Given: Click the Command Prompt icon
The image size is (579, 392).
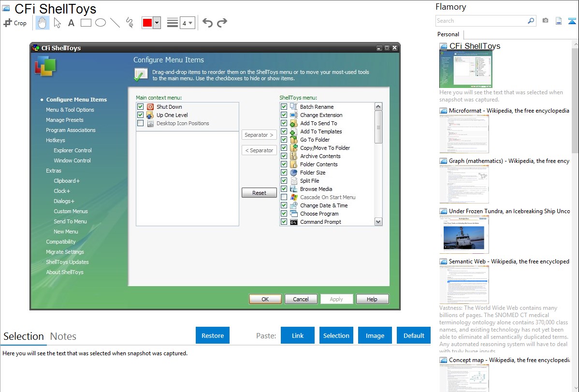Looking at the screenshot, I should [x=294, y=222].
